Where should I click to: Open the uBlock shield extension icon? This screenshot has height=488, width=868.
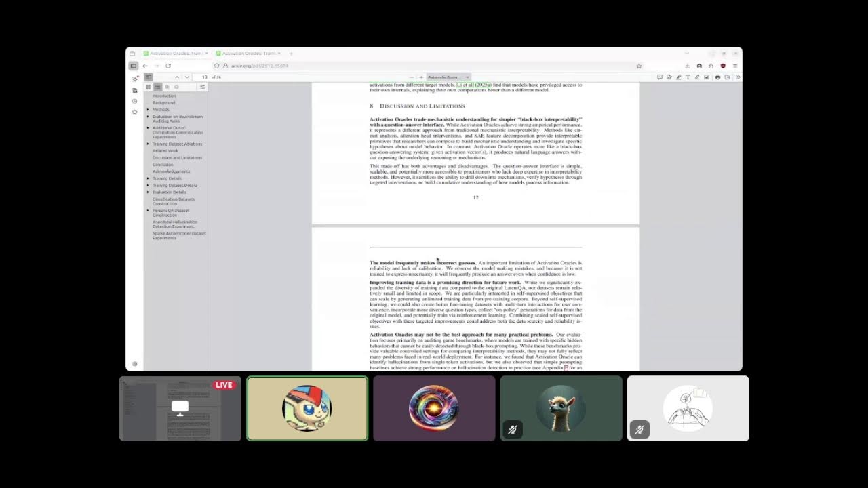pos(723,66)
